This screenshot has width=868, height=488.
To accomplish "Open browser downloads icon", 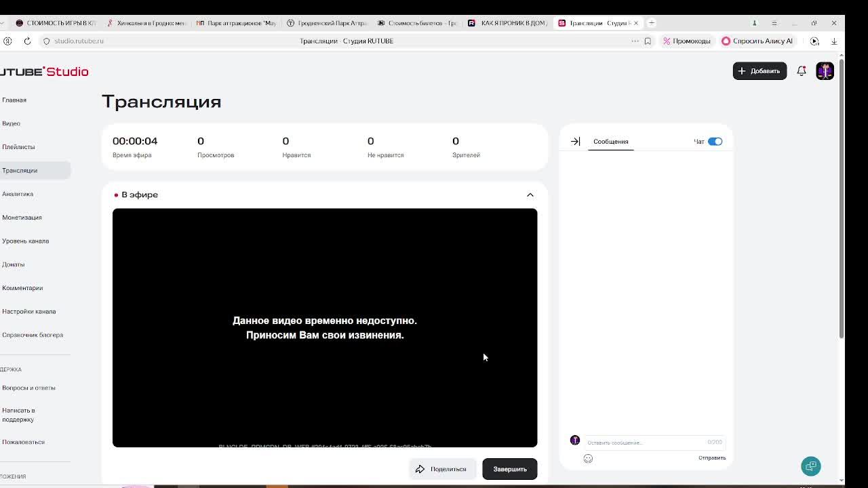I will point(834,41).
